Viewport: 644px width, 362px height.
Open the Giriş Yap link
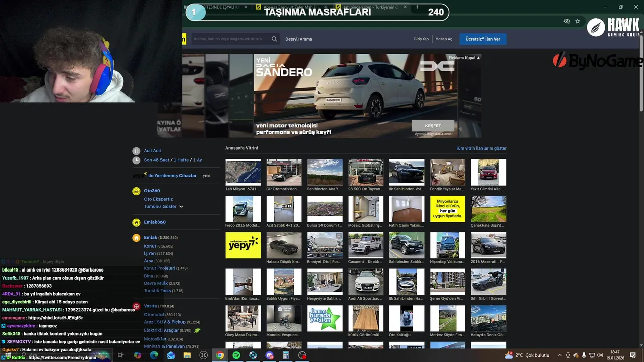(421, 39)
